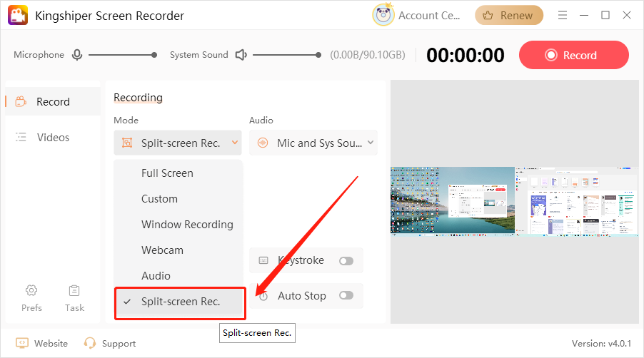This screenshot has height=358, width=644.
Task: Click the Videos list icon in sidebar
Action: tap(21, 137)
